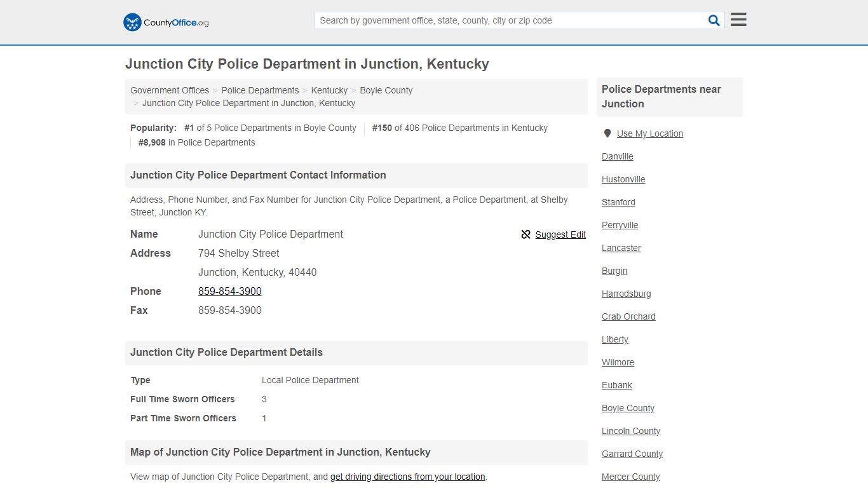This screenshot has height=488, width=868.
Task: Click the address line Junction, Kentucky, 40440
Action: [x=257, y=272]
